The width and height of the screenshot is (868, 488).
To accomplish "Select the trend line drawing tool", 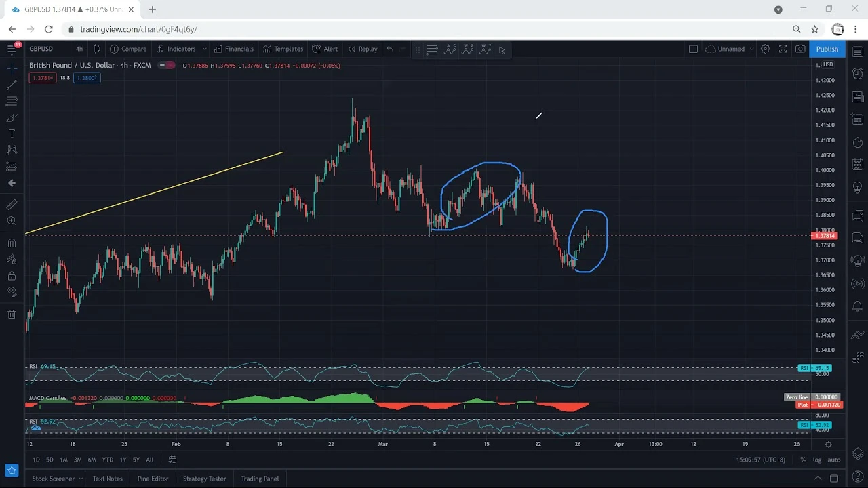I will click(12, 85).
